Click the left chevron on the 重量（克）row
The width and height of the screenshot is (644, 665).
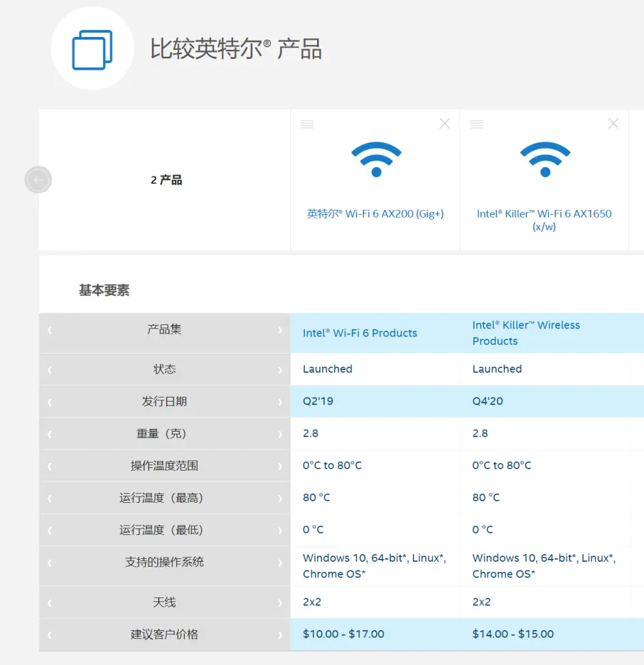pos(50,434)
